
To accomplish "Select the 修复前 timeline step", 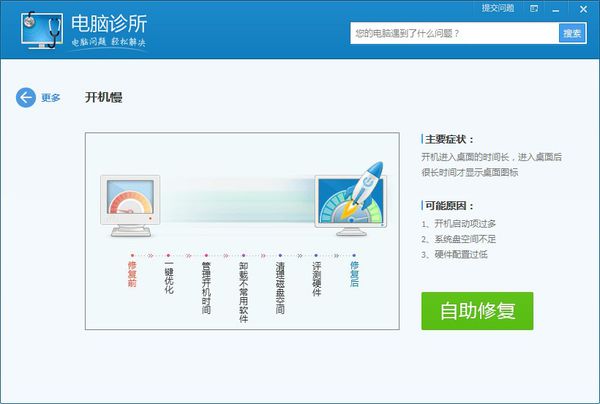I will coord(132,274).
